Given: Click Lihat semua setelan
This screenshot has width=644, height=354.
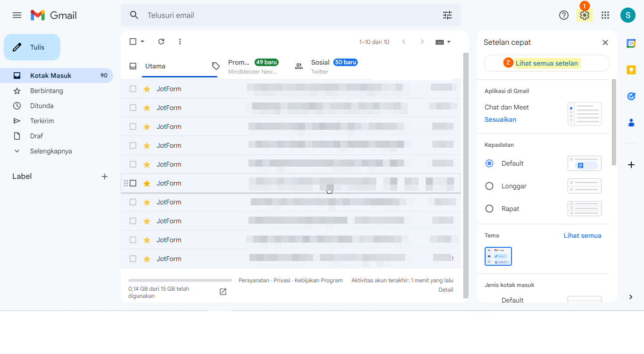Looking at the screenshot, I should (x=547, y=63).
